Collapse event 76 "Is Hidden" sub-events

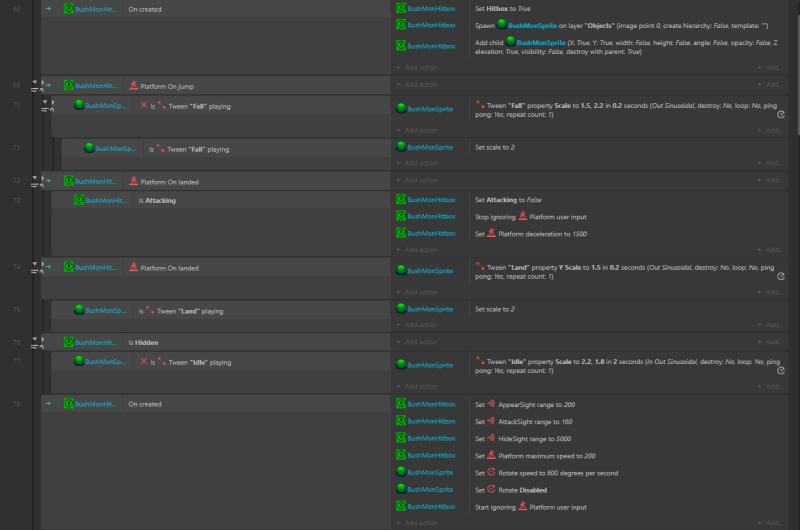tap(35, 338)
